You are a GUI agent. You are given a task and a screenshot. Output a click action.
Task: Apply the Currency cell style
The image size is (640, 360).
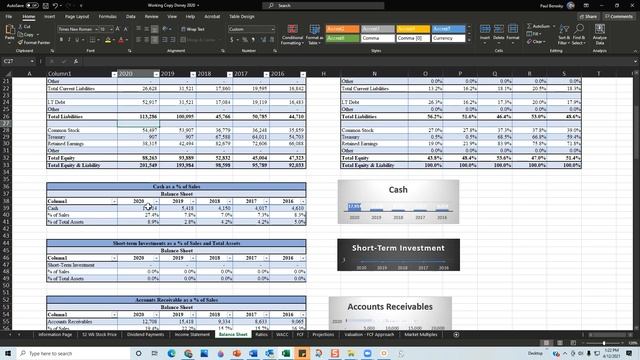(x=449, y=38)
